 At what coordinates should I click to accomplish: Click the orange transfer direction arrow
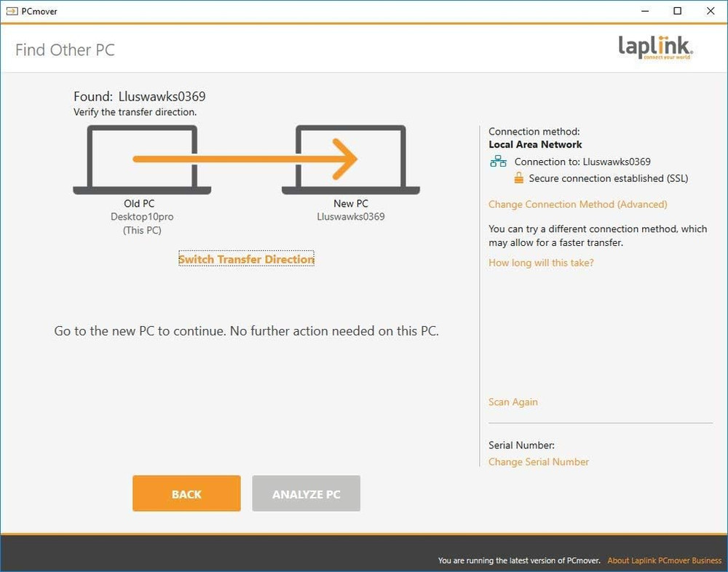(245, 159)
